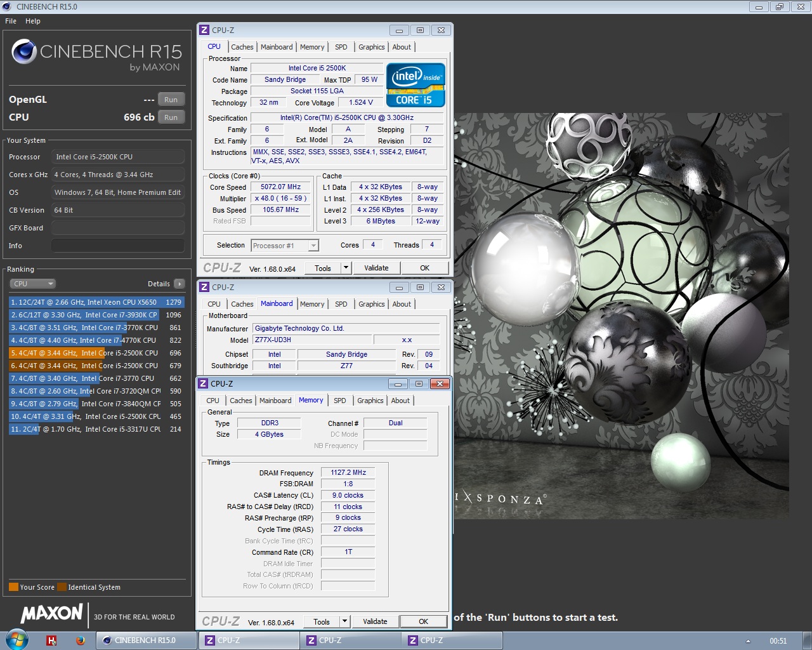Open the Processor #1 selection combo box
The height and width of the screenshot is (650, 812).
click(285, 246)
